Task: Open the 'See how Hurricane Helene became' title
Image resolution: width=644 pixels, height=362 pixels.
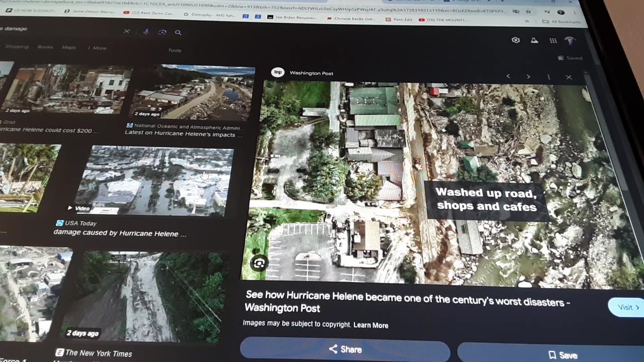Action: [x=407, y=301]
